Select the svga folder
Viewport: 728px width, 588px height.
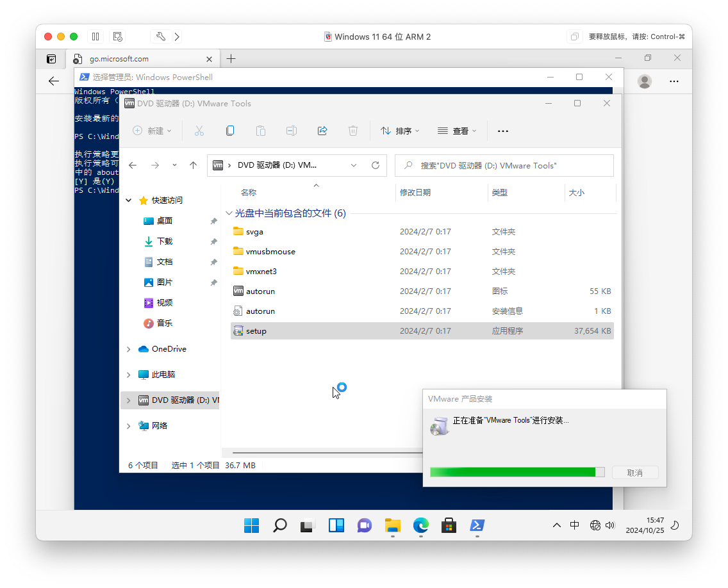coord(422,232)
